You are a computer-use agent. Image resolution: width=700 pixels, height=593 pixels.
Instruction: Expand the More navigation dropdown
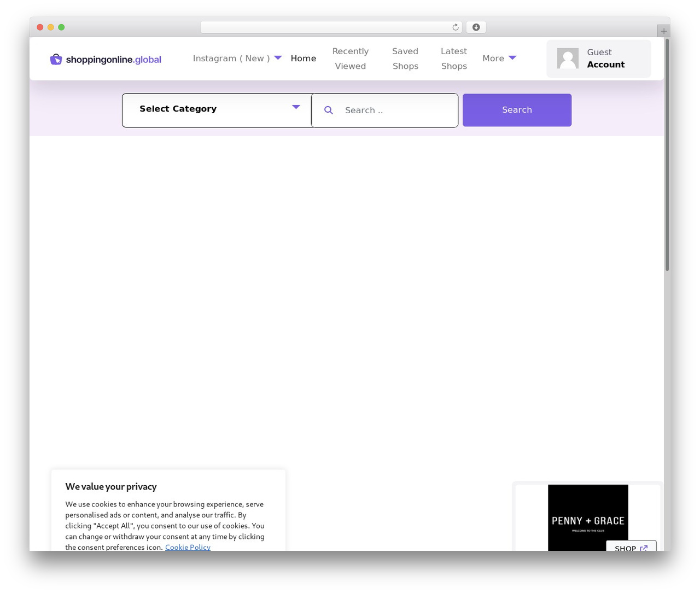point(499,59)
